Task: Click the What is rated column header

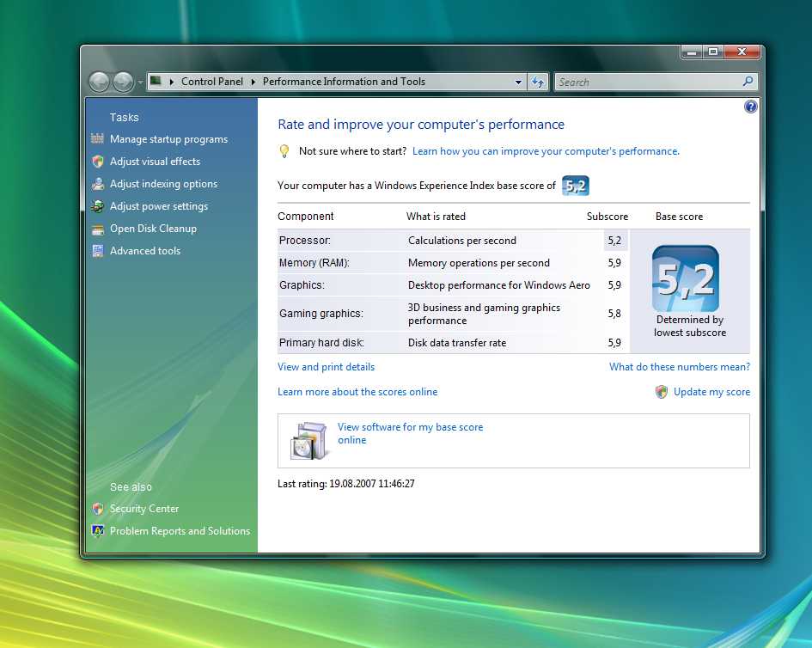Action: tap(436, 217)
